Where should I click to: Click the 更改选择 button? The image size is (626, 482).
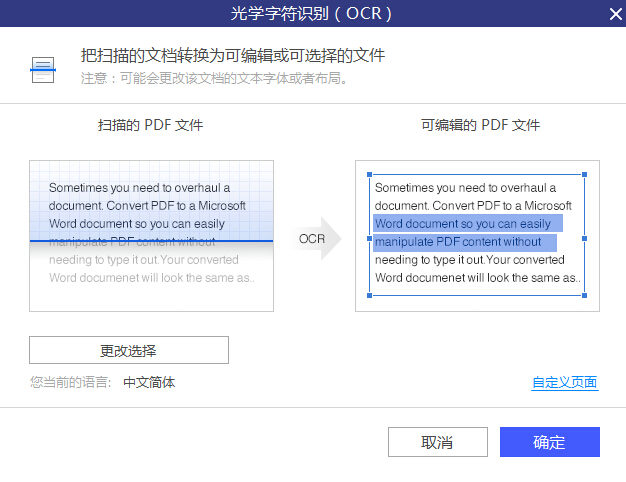click(x=129, y=350)
